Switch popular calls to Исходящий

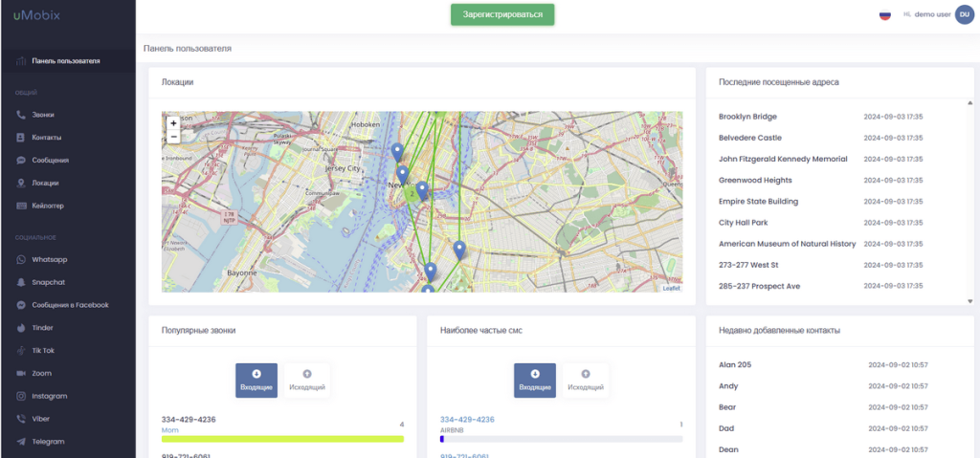pos(306,380)
